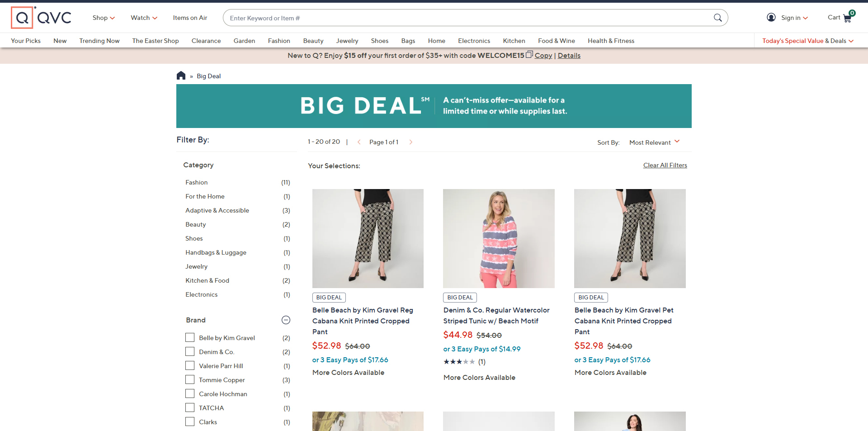Open Details for the welcome offer
Screen dimensions: 868x431
coord(569,55)
